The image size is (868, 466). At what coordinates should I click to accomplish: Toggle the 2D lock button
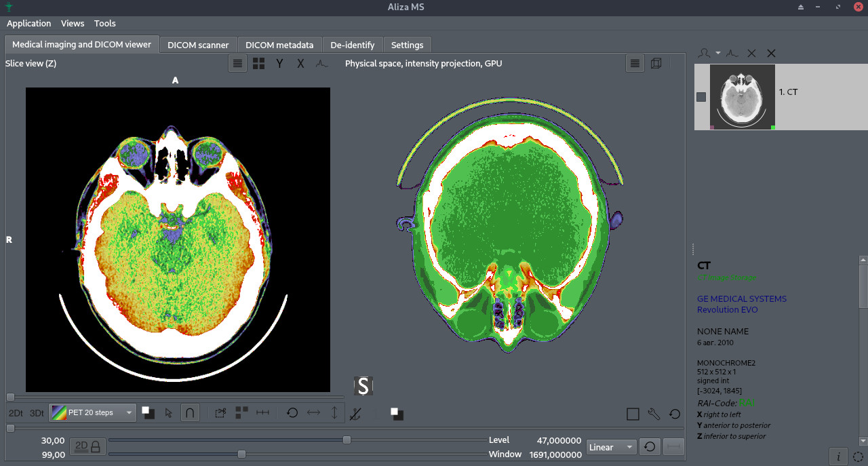pos(88,446)
